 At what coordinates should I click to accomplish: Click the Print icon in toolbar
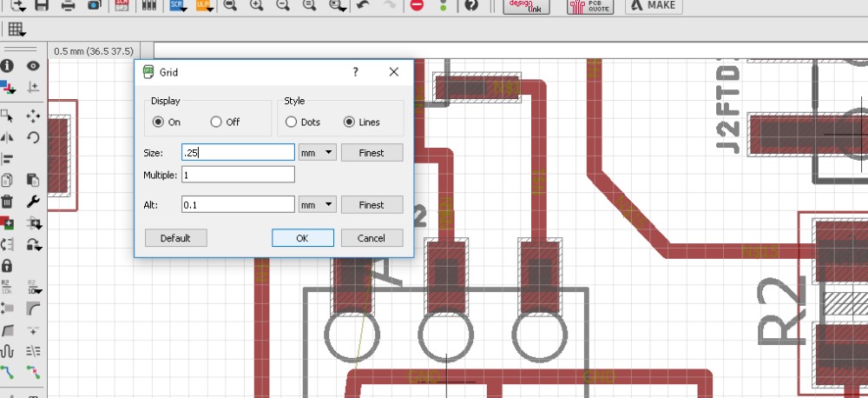[69, 5]
